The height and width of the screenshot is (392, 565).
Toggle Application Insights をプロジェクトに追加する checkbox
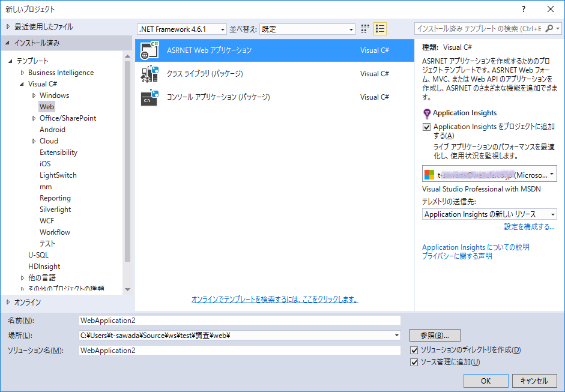click(427, 127)
